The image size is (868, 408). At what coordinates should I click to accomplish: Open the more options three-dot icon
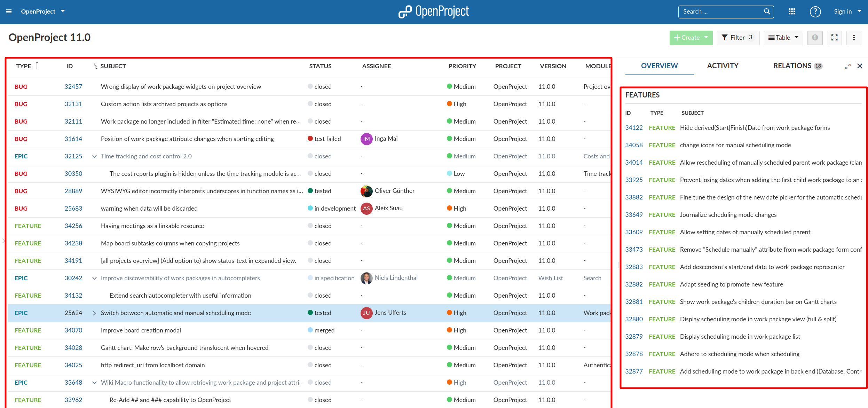coord(854,38)
